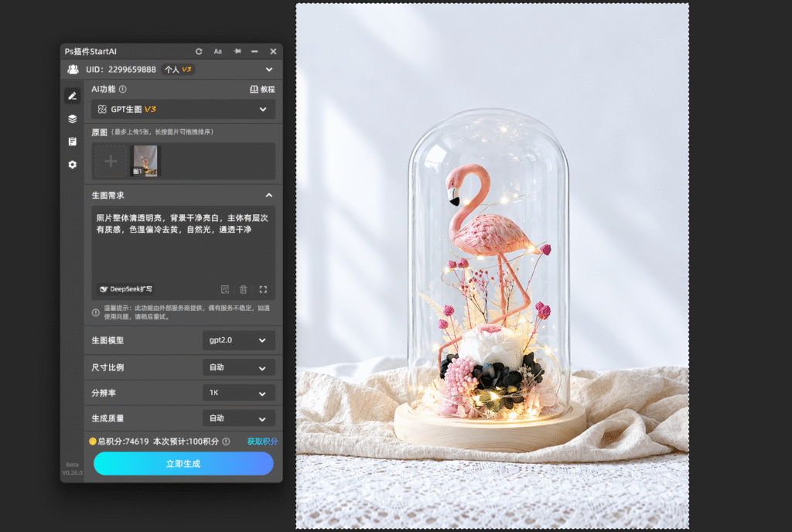Open the GPT生图 function dropdown
The width and height of the screenshot is (792, 532).
183,109
